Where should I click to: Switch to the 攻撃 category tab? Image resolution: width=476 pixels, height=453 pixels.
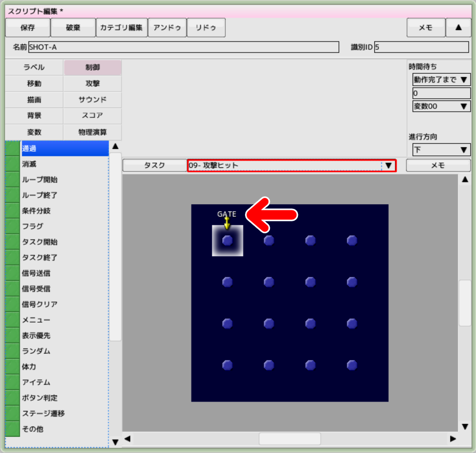click(92, 84)
